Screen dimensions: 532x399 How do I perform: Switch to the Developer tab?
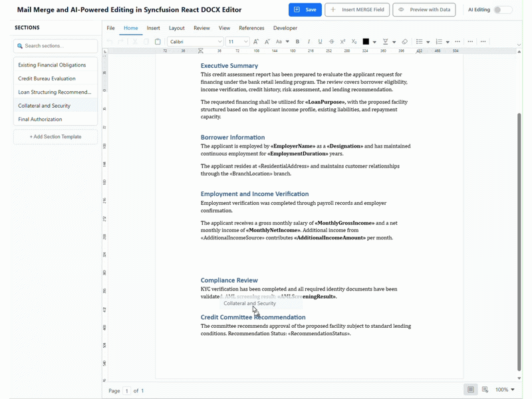(285, 28)
